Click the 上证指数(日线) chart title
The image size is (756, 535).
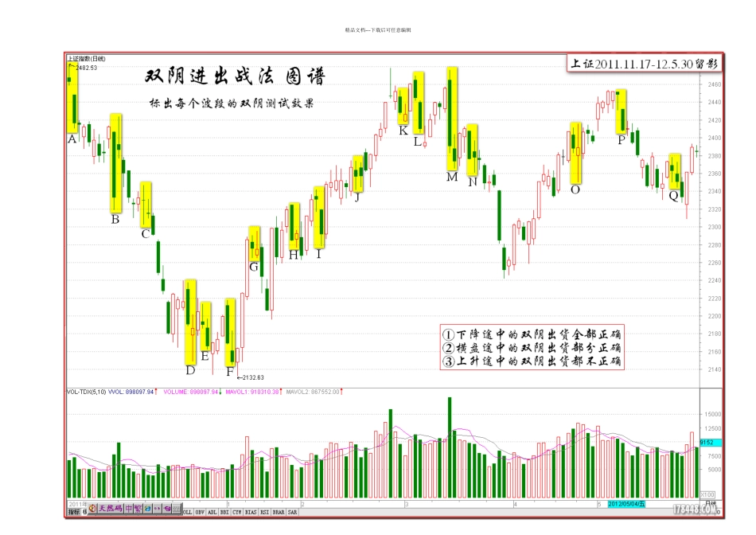pos(86,59)
